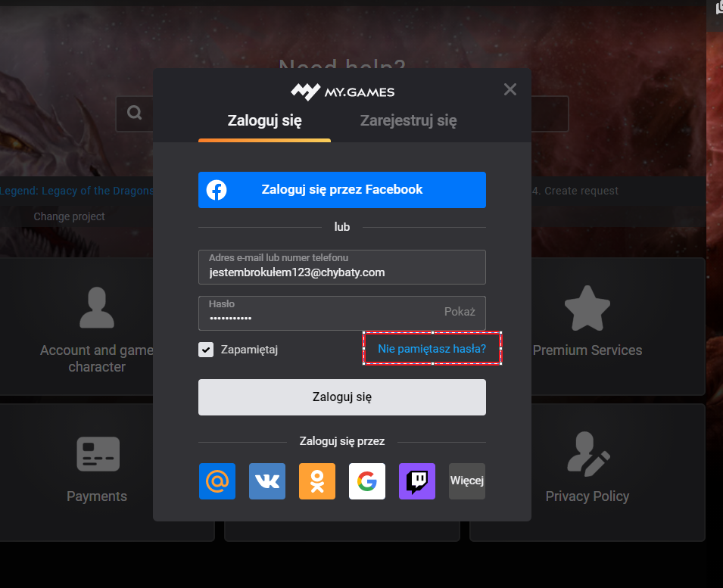Click the Payments label
This screenshot has height=588, width=723.
click(x=97, y=496)
